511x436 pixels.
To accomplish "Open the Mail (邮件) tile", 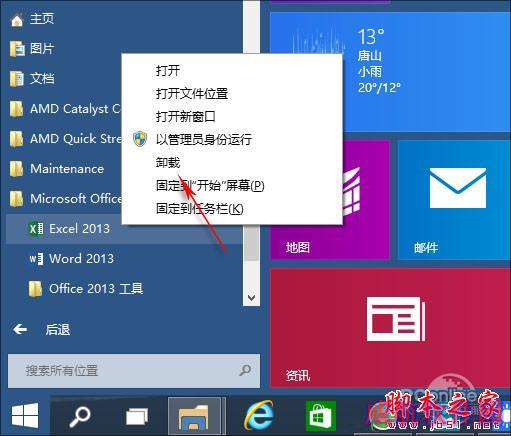I will click(454, 200).
